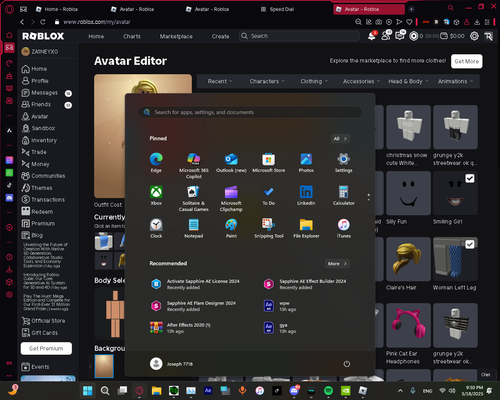This screenshot has height=400, width=500.
Task: Click the Get Premium button
Action: pos(46,348)
